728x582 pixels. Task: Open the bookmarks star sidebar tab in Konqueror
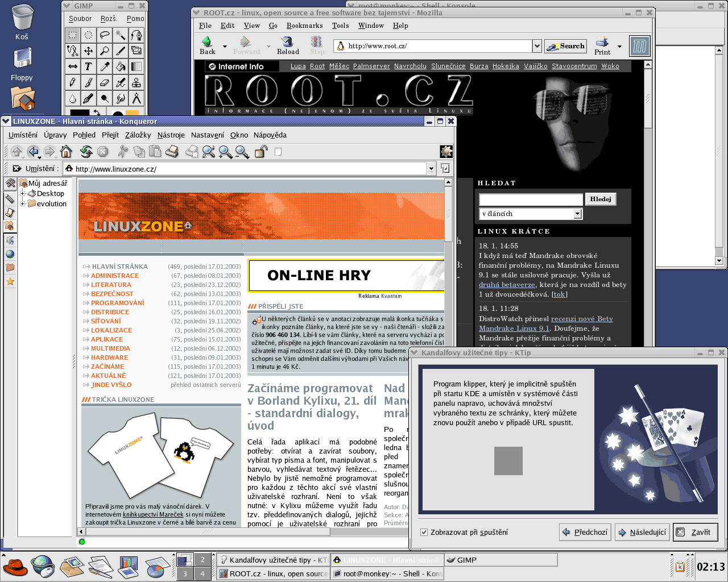click(10, 281)
